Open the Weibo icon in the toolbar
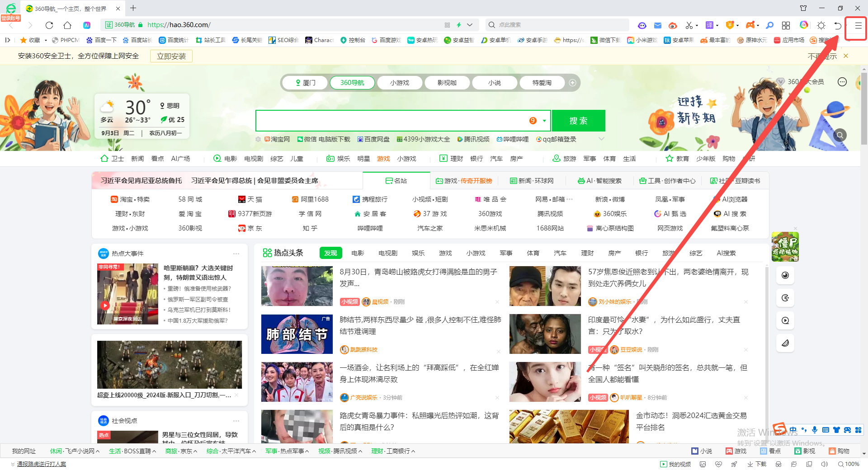This screenshot has width=868, height=470. coord(674,25)
